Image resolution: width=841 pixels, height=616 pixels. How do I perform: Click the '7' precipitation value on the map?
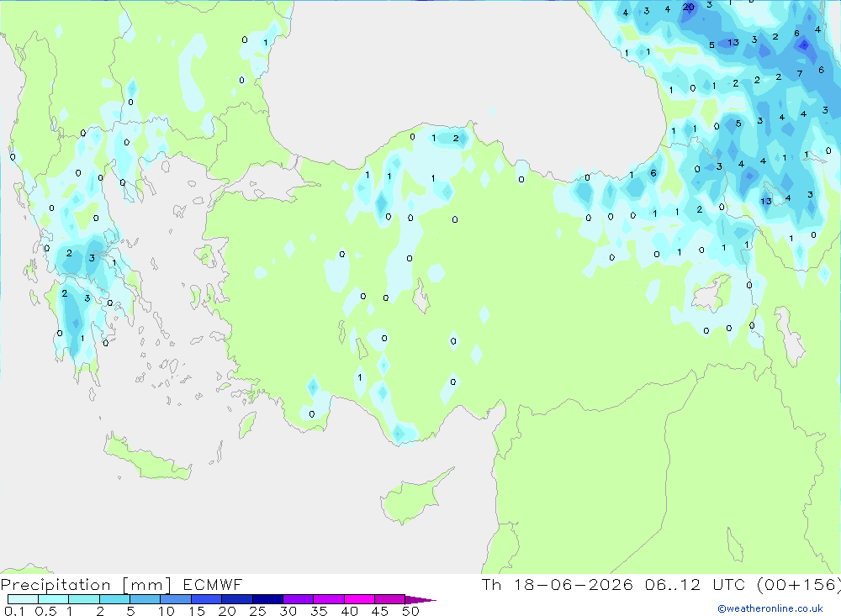[x=800, y=73]
